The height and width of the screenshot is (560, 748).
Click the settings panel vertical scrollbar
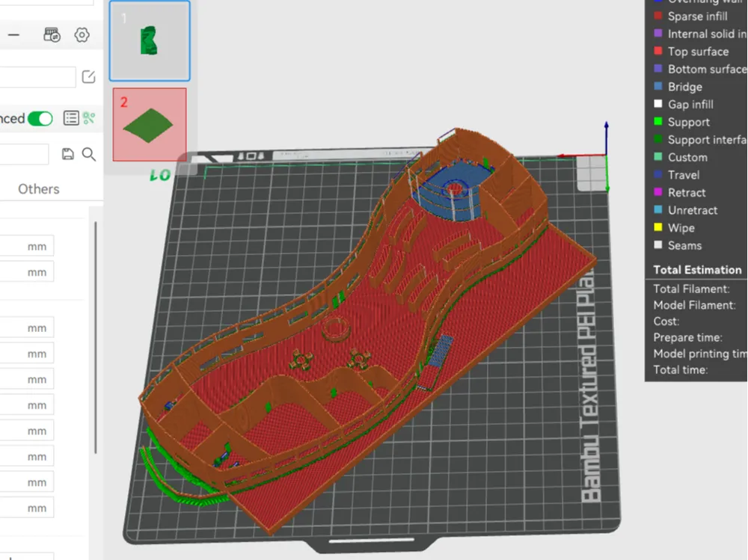pos(96,337)
